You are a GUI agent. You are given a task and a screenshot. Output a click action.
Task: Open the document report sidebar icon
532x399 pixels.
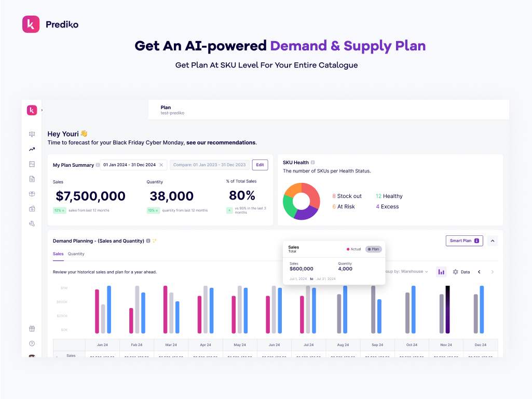click(32, 179)
